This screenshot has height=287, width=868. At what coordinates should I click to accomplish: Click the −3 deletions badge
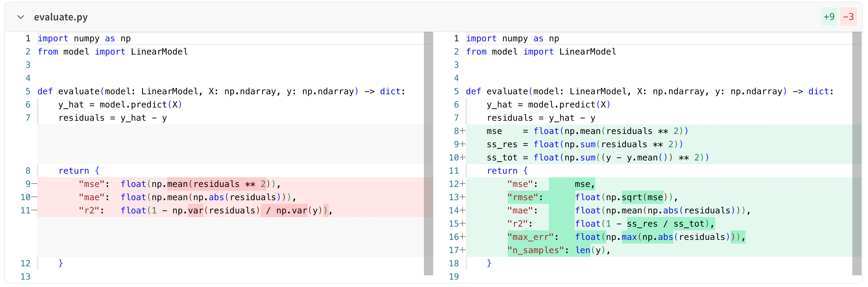pos(849,16)
